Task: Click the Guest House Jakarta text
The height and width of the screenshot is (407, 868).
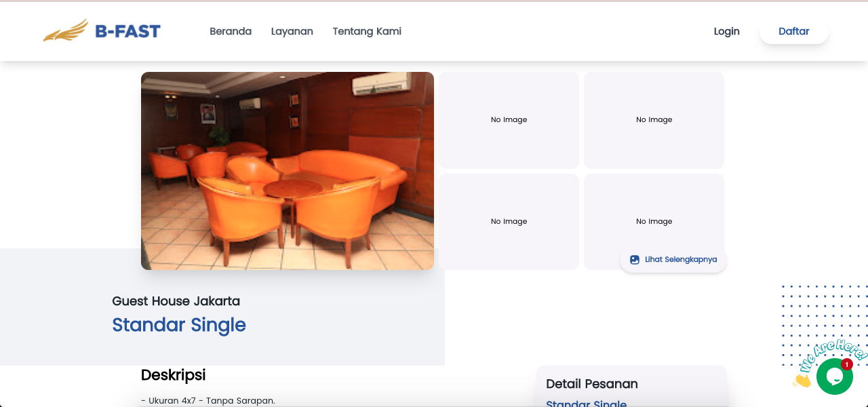Action: pos(176,301)
